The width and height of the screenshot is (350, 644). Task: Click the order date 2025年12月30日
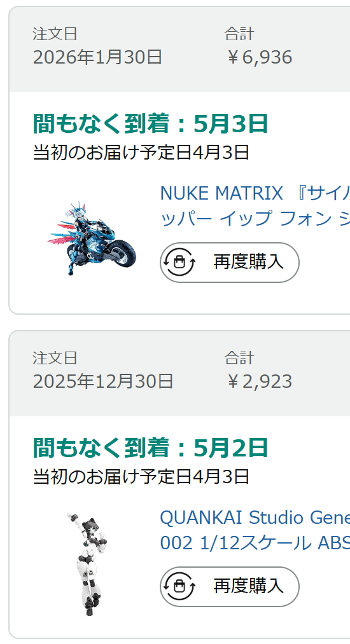(103, 381)
